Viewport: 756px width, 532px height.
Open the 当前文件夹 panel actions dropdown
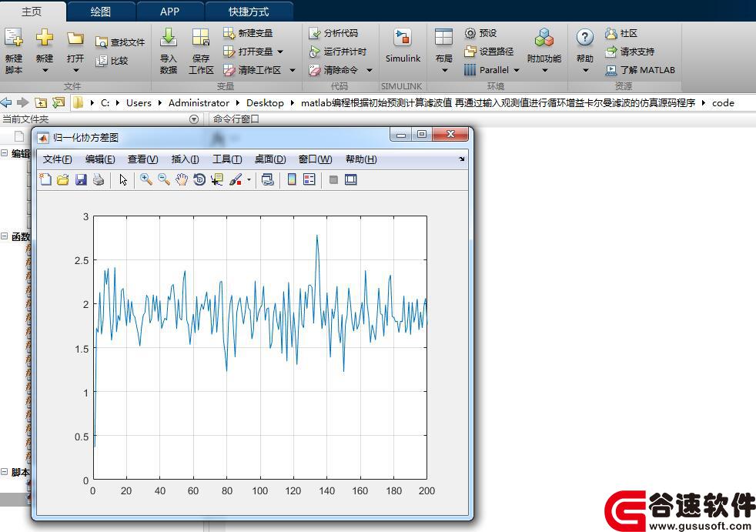(x=194, y=119)
